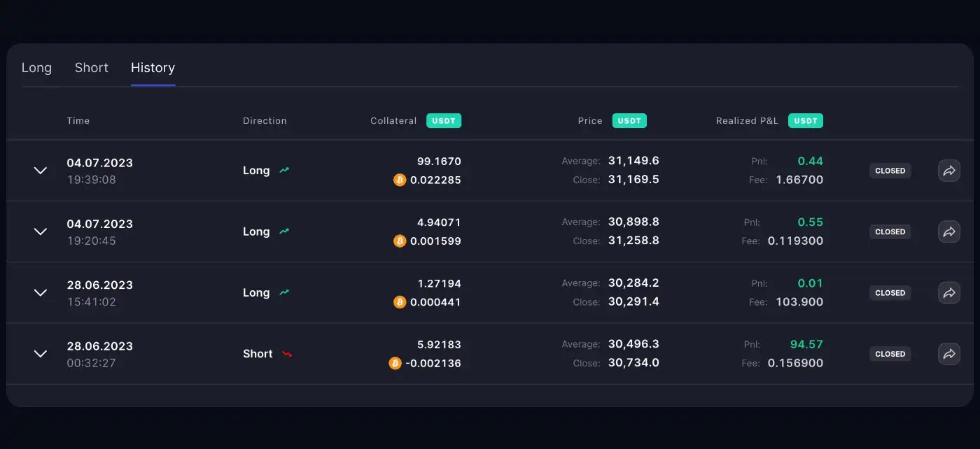Screen dimensions: 980x449
Task: Switch to the Long tab
Action: [36, 68]
